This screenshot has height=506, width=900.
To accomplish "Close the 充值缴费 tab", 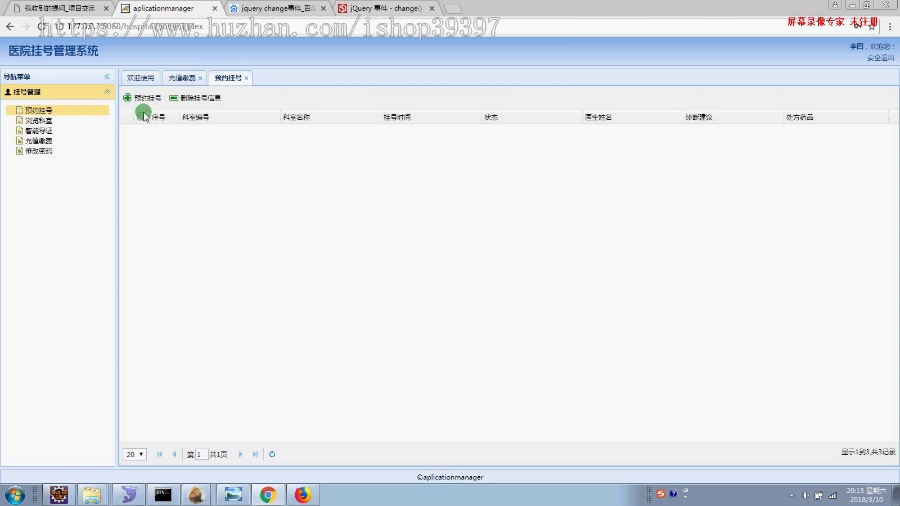I will click(200, 78).
